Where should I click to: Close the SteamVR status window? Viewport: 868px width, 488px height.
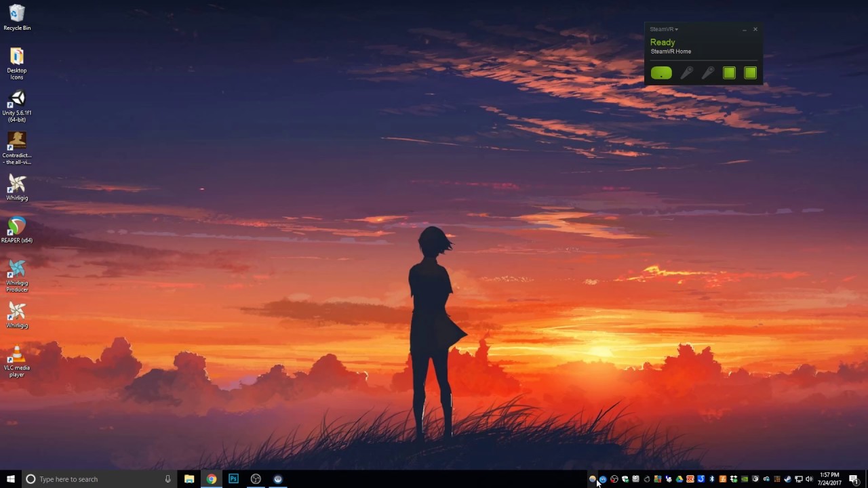tap(755, 29)
